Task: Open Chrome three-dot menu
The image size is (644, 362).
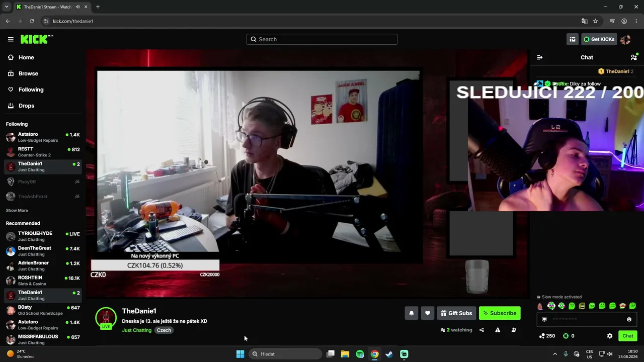Action: 636,21
